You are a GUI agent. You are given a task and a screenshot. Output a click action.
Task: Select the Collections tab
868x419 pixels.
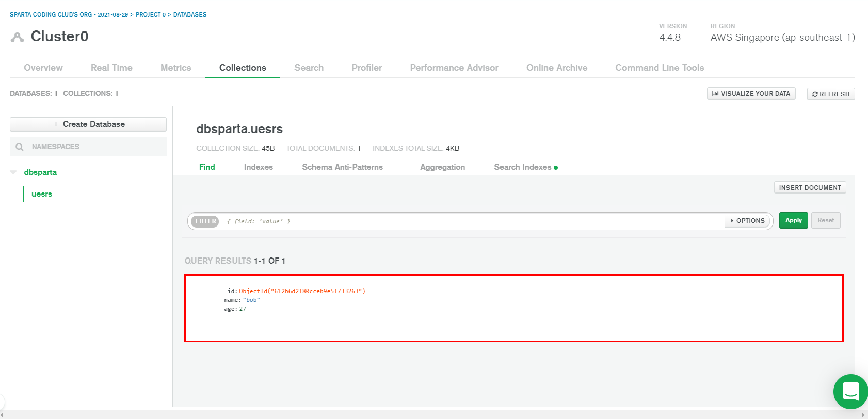click(x=243, y=68)
